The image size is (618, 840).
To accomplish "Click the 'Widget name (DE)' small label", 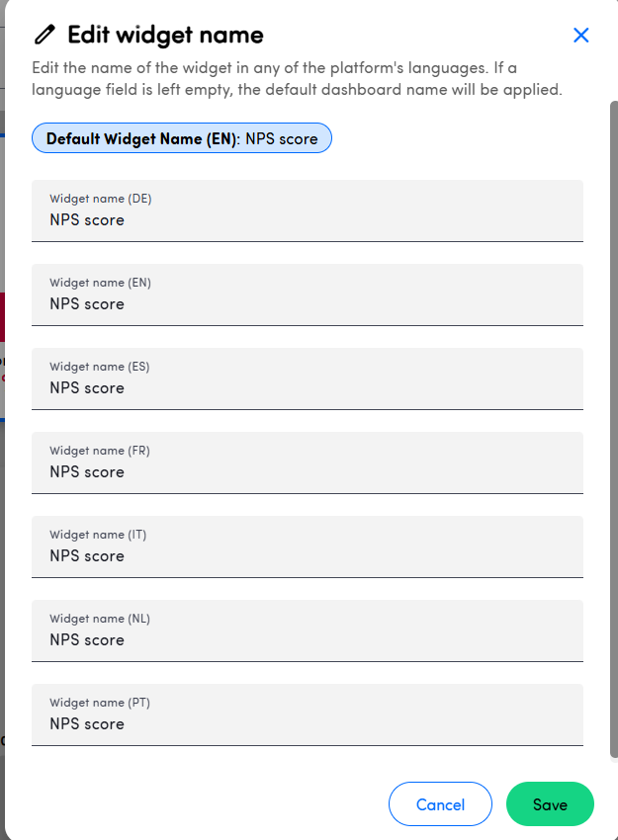I will click(101, 199).
